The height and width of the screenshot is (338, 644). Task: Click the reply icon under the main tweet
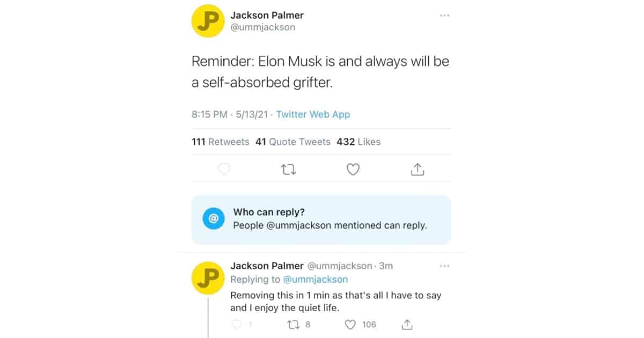[224, 170]
